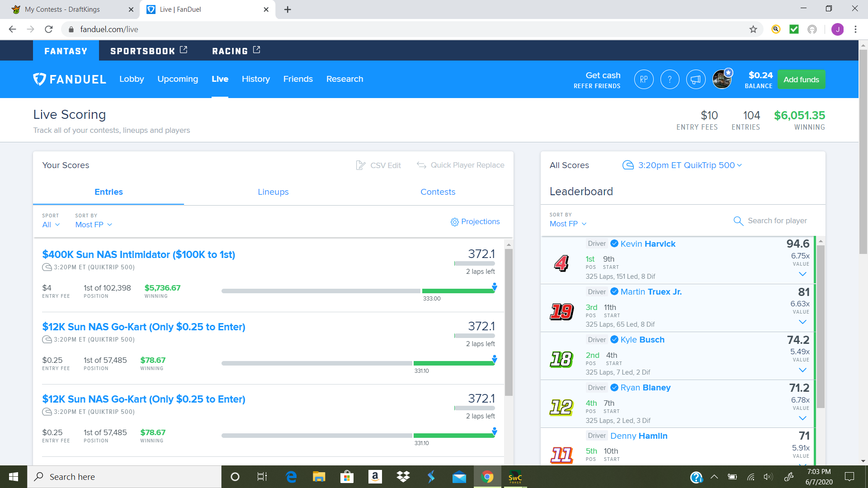868x488 pixels.
Task: Click Add Funds button
Action: 801,79
